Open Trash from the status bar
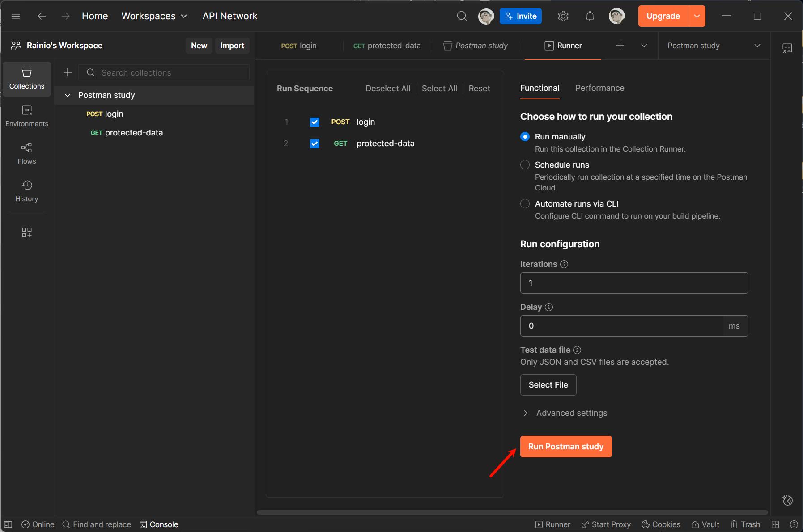 point(745,524)
